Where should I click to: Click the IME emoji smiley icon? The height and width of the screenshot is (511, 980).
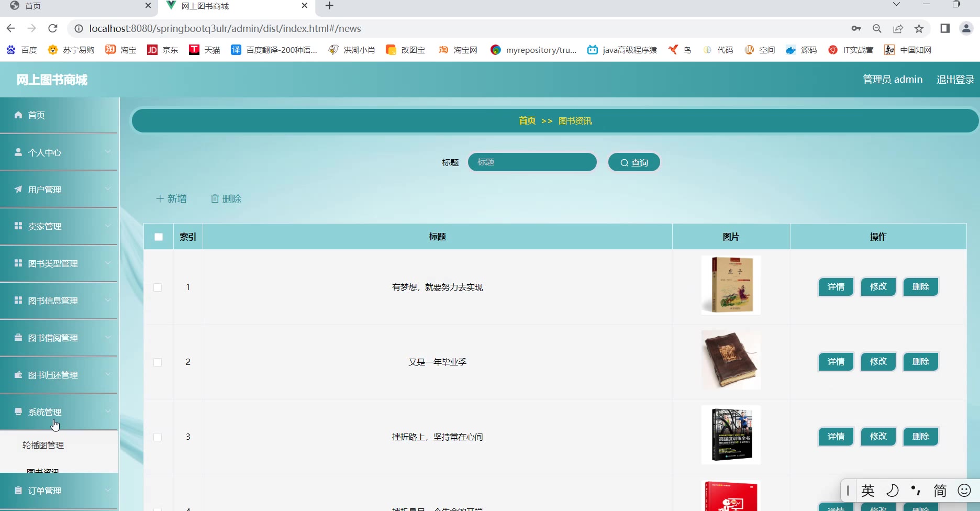coord(964,491)
